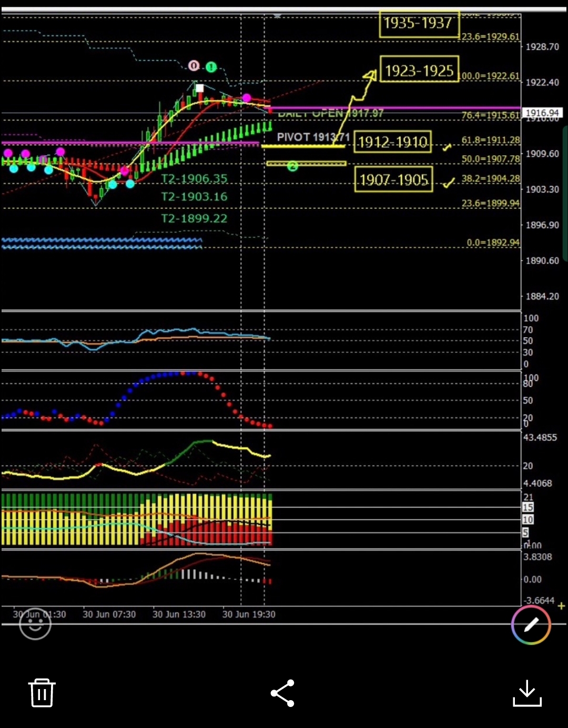The width and height of the screenshot is (568, 728).
Task: Click the 1903.30 price axis value
Action: pos(542,189)
